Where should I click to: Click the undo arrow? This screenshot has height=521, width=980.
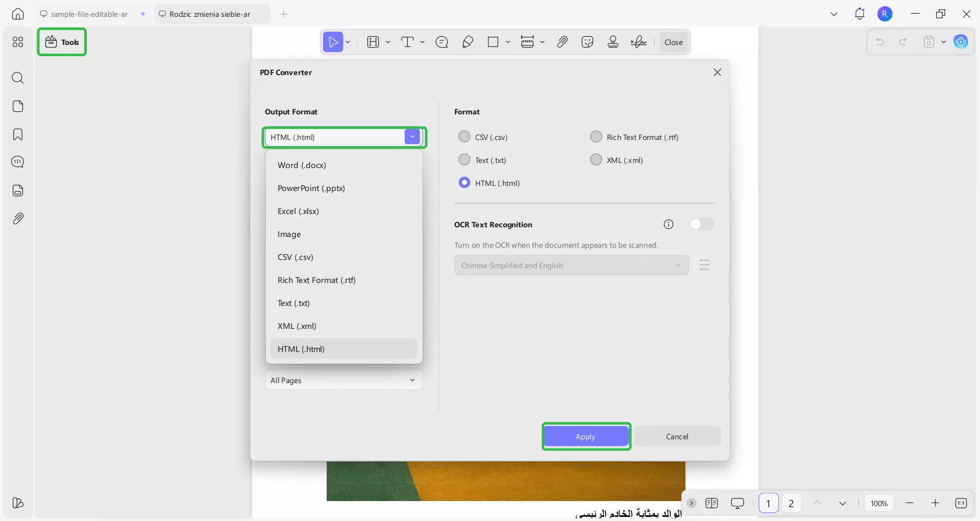880,42
